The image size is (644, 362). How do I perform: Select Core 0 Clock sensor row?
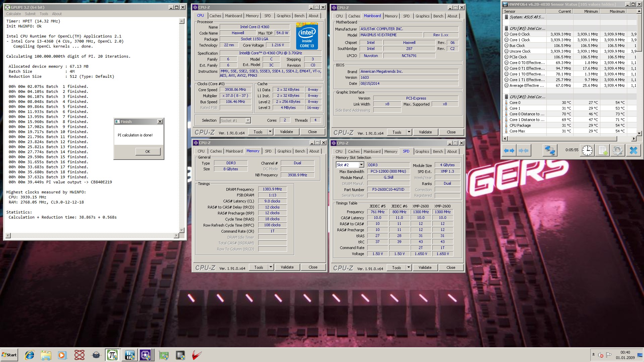(570, 34)
